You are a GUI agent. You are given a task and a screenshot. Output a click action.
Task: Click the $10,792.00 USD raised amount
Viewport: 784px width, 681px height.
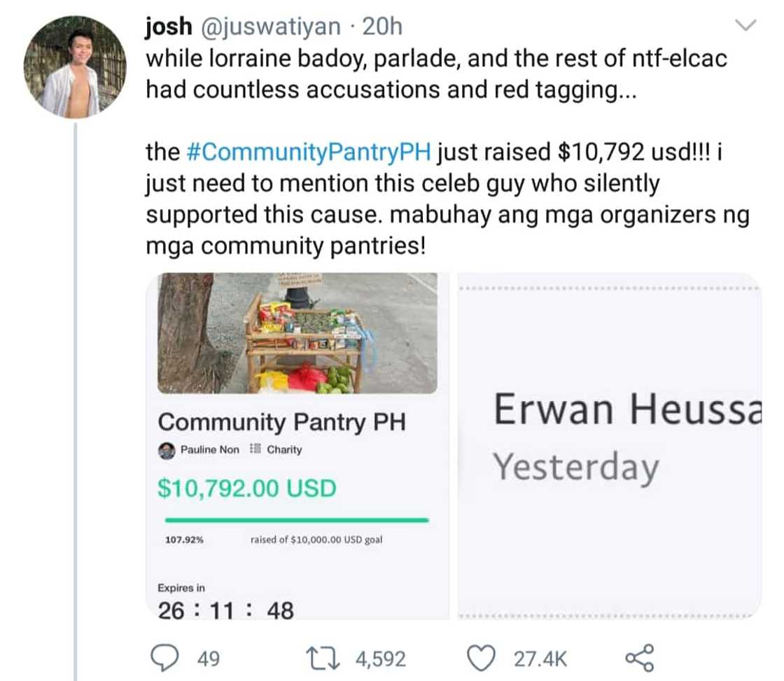click(x=247, y=488)
